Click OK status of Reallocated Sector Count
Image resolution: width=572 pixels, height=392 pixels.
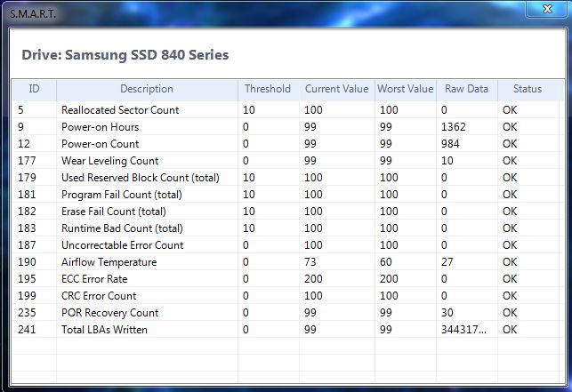pyautogui.click(x=510, y=109)
